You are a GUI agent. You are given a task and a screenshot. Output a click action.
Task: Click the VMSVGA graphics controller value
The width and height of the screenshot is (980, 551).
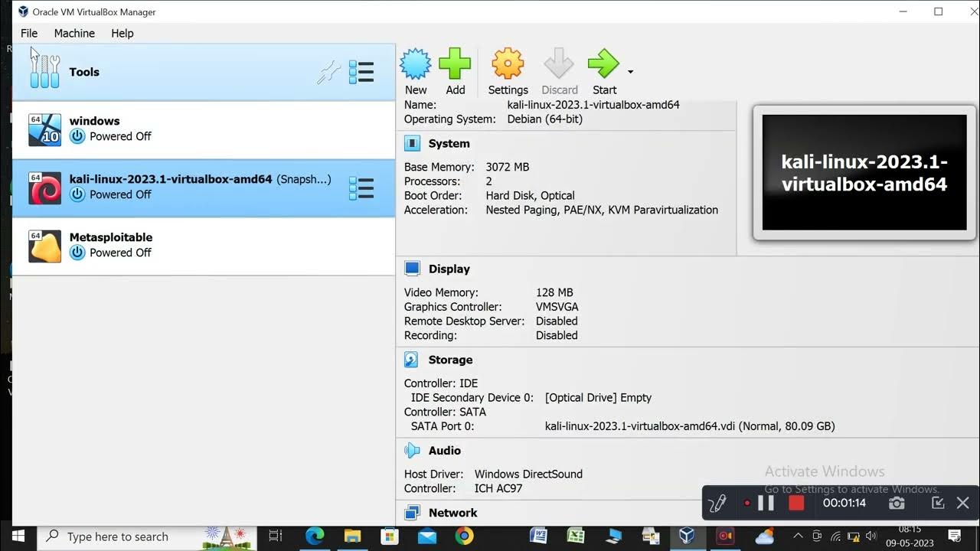(557, 307)
